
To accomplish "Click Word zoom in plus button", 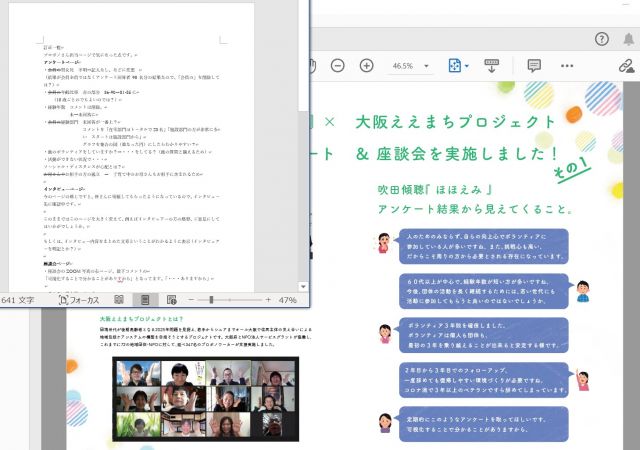I will click(x=268, y=300).
